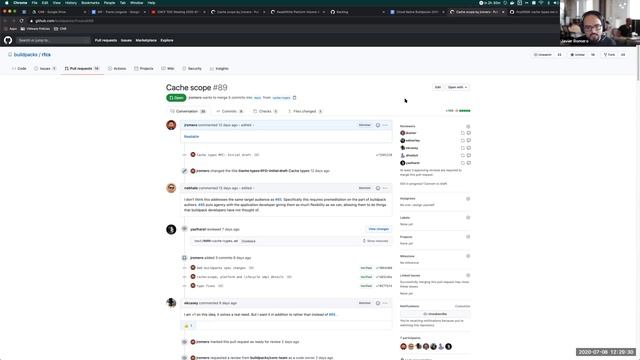Click the assign yourself link
The image size is (640, 360).
424,205
